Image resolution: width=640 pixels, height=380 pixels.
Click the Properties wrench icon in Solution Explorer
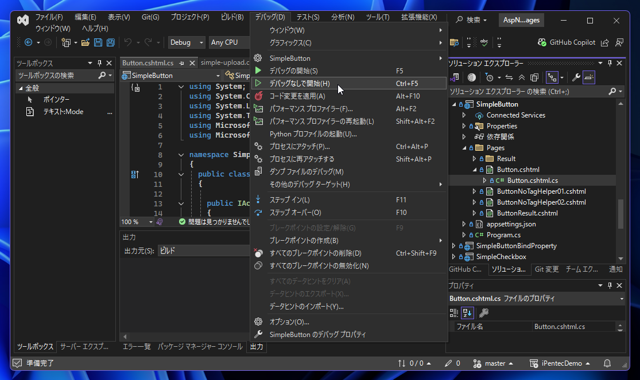576,77
